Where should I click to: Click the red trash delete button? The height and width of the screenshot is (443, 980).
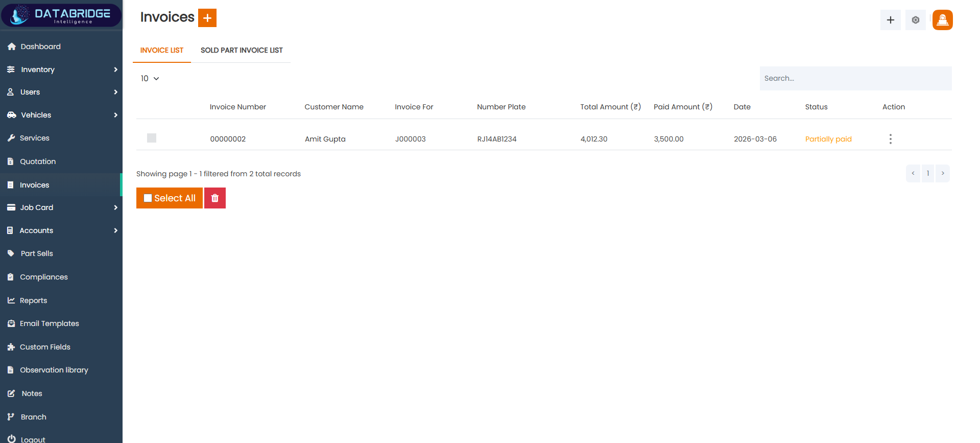coord(215,198)
